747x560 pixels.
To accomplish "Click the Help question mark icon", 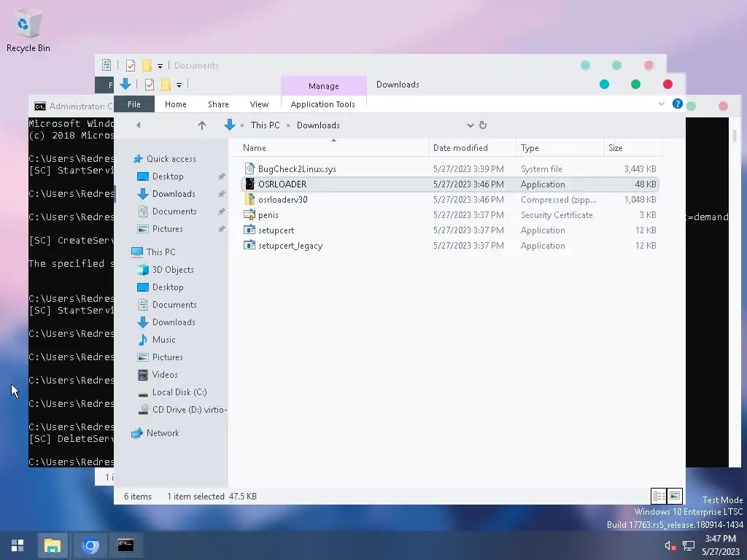I will point(677,104).
